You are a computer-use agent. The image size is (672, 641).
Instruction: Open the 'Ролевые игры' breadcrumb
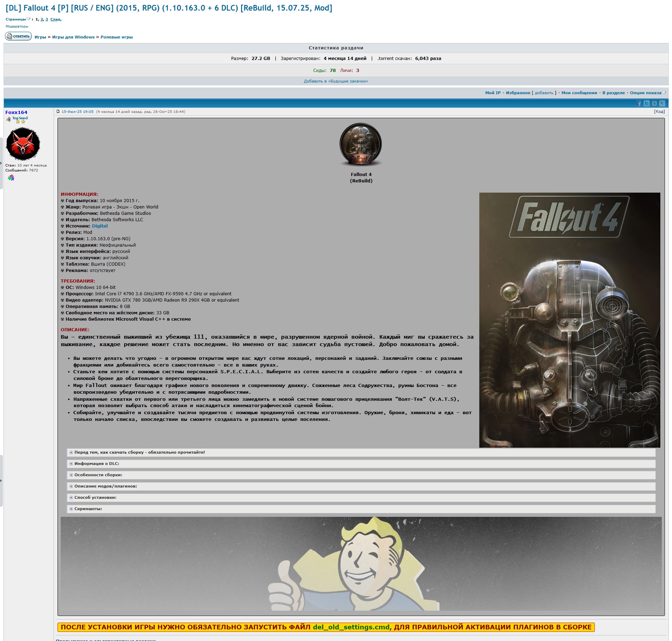coord(116,37)
